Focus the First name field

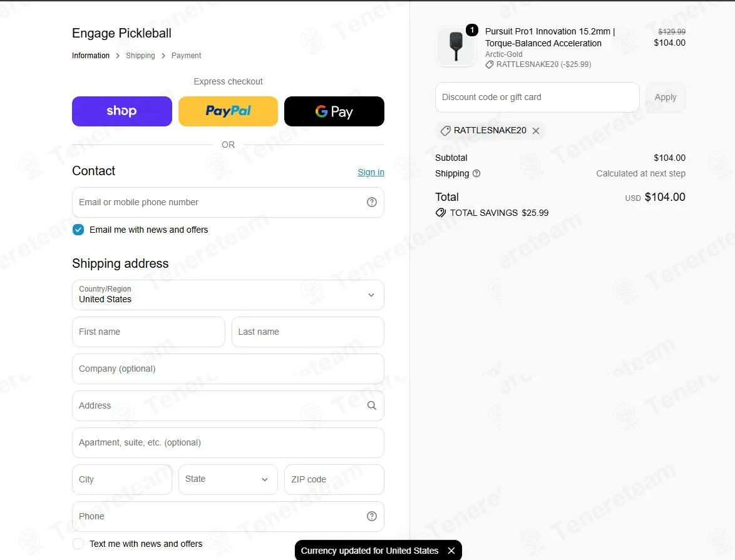pyautogui.click(x=148, y=332)
